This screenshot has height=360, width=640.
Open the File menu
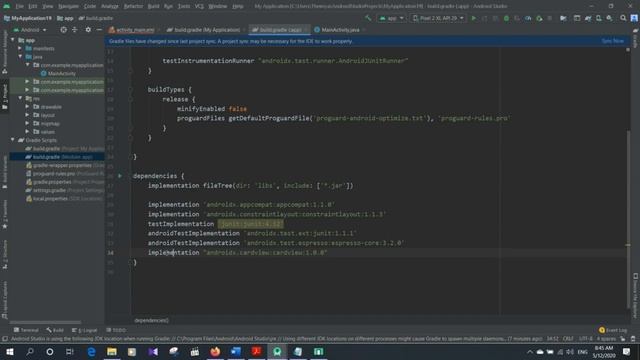pyautogui.click(x=20, y=6)
